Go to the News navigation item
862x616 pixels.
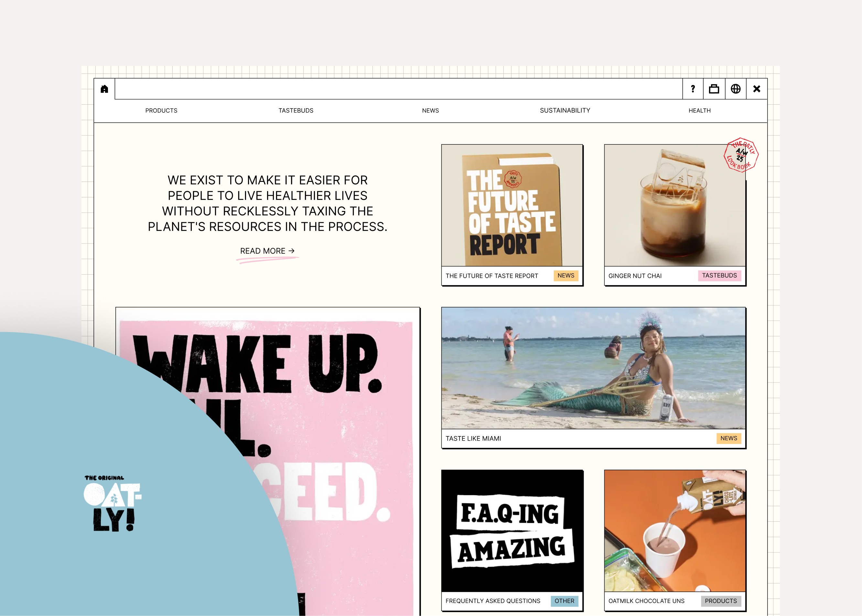pos(430,110)
